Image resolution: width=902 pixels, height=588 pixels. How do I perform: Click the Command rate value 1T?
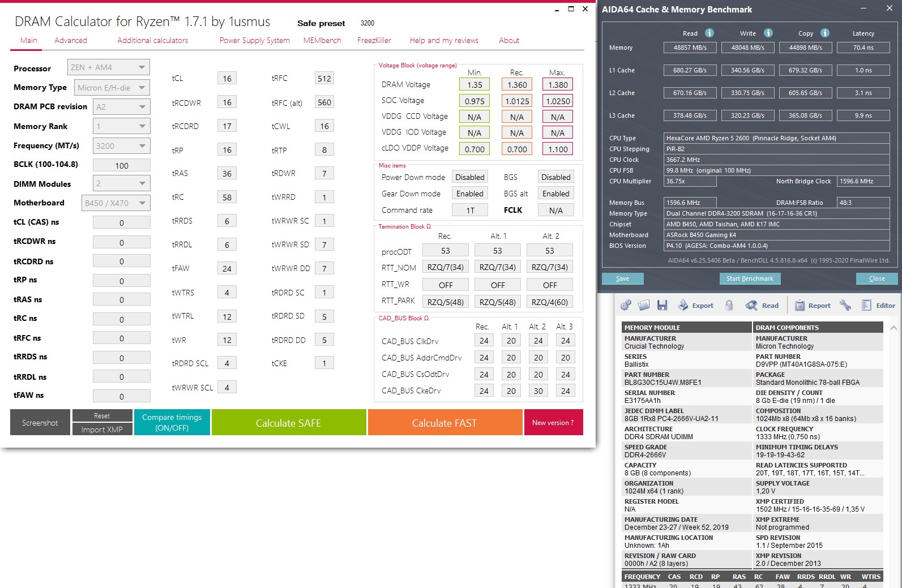(470, 210)
